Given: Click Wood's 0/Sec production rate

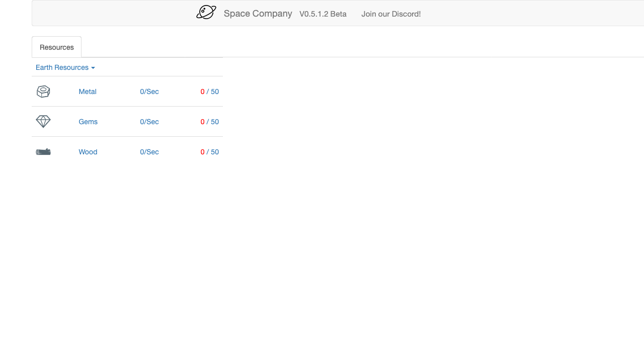Looking at the screenshot, I should pos(149,152).
